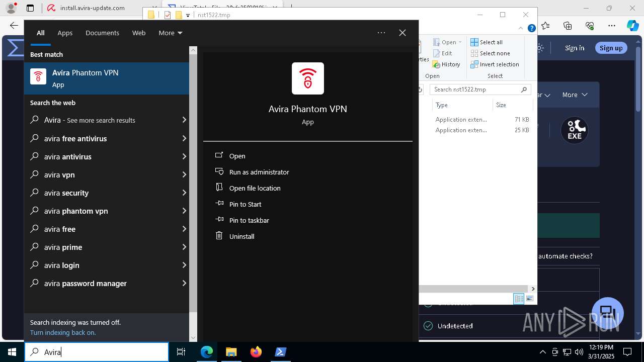Click the large Avira Phantom VPN preview icon
Image resolution: width=644 pixels, height=362 pixels.
pyautogui.click(x=308, y=78)
